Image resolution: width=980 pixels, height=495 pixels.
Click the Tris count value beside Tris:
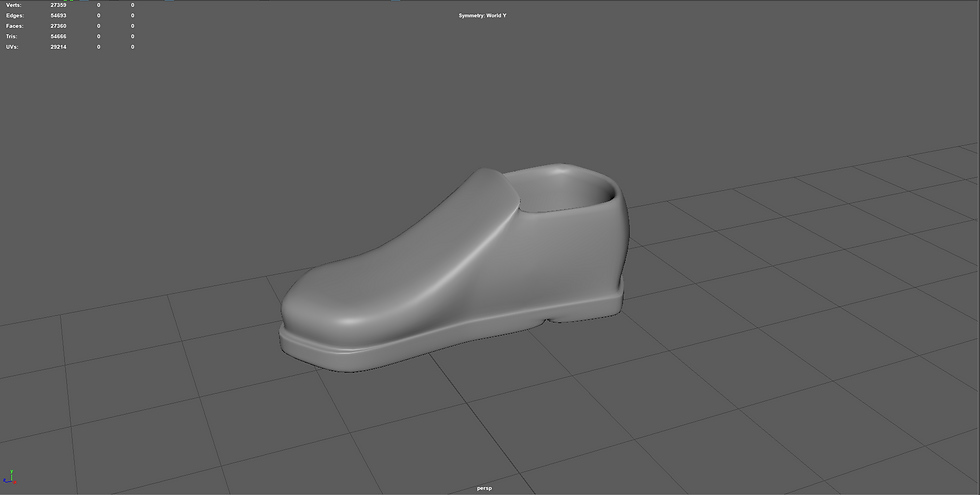tap(58, 36)
